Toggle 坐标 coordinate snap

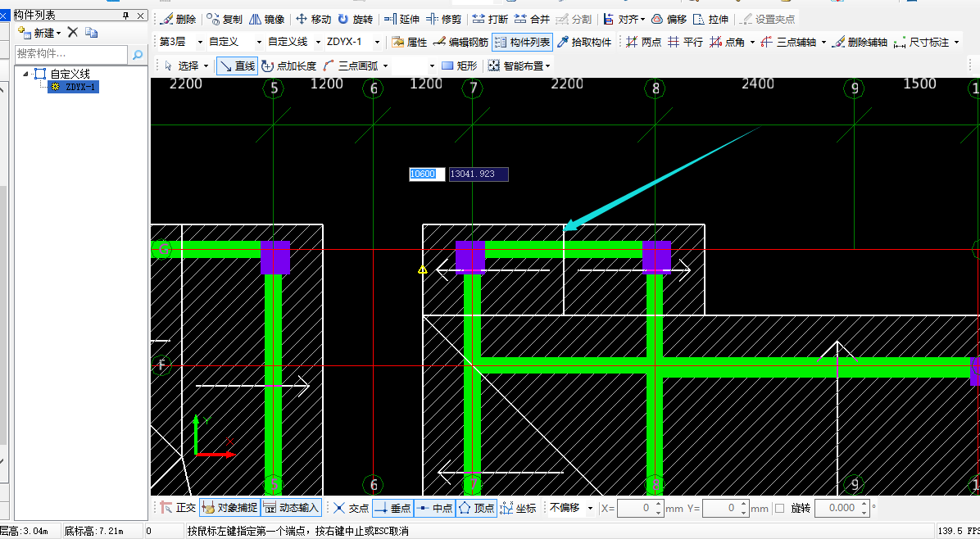[x=518, y=508]
